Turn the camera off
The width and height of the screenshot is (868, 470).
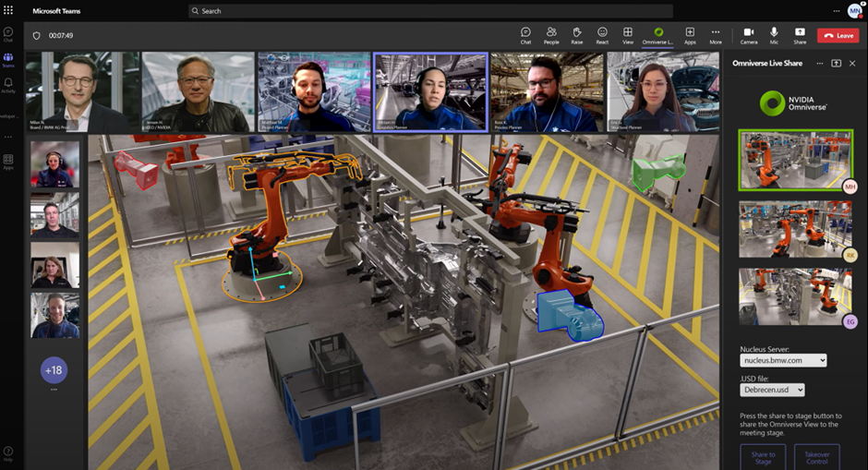click(x=749, y=35)
